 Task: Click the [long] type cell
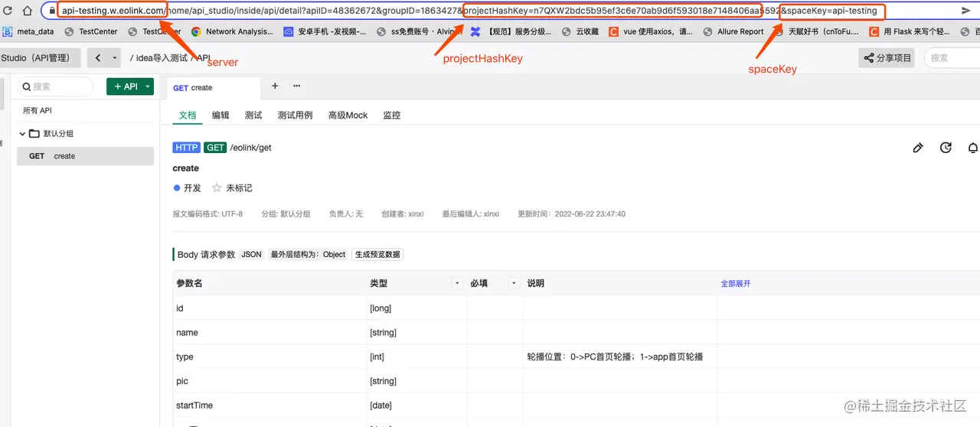coord(381,308)
